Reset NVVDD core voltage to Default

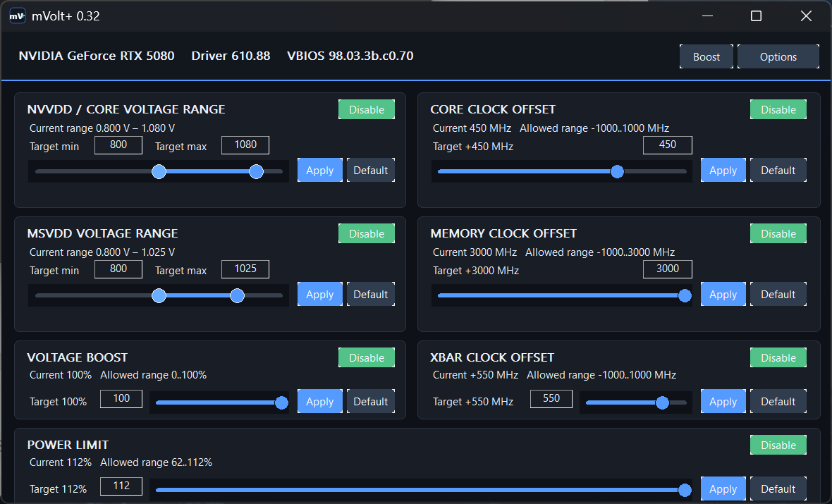point(371,171)
